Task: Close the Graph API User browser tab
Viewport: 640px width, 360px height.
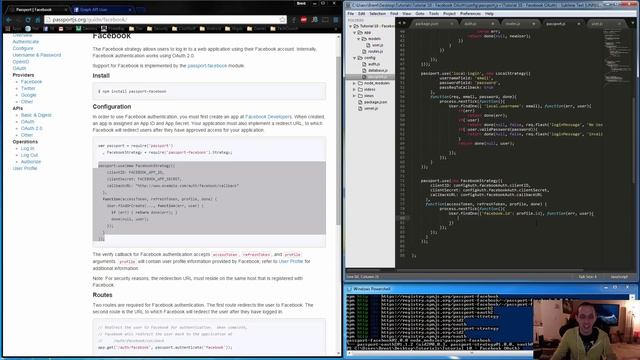Action: pyautogui.click(x=130, y=9)
